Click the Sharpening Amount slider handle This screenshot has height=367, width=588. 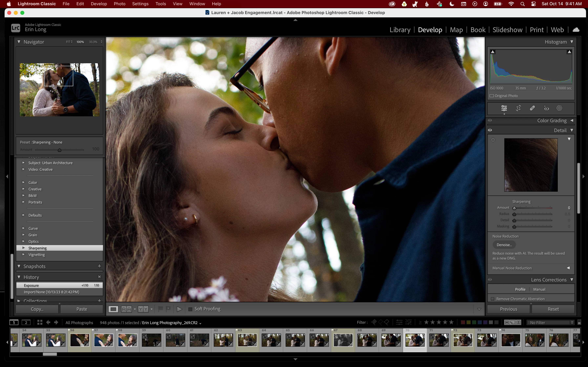tap(514, 208)
